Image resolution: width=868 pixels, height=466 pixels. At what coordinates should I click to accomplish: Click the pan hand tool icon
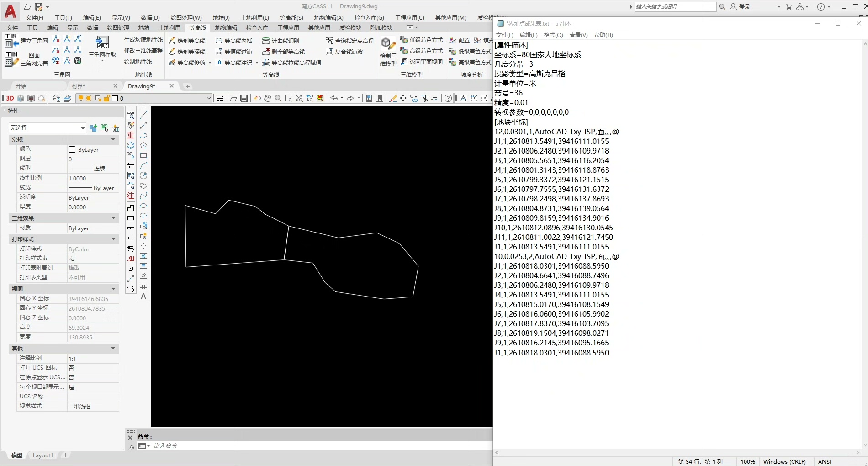[x=268, y=98]
